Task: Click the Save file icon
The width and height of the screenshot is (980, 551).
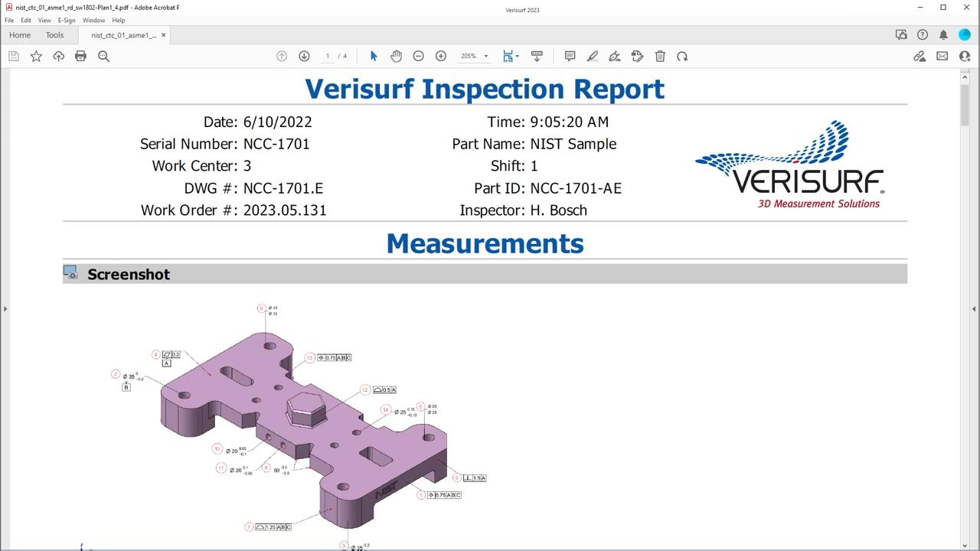Action: click(x=14, y=56)
